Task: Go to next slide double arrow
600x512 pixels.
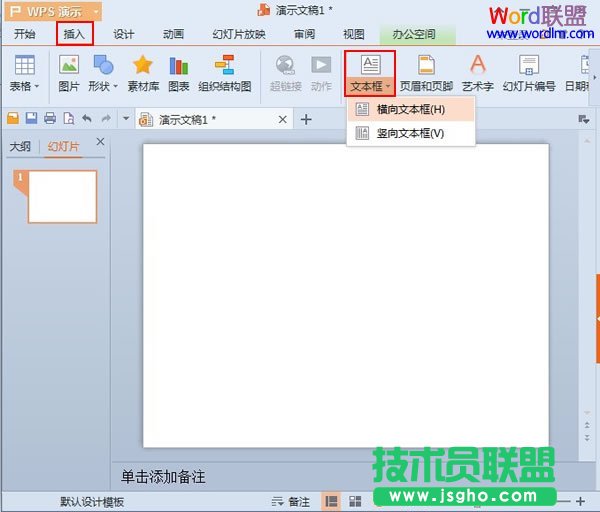Action: click(x=587, y=437)
